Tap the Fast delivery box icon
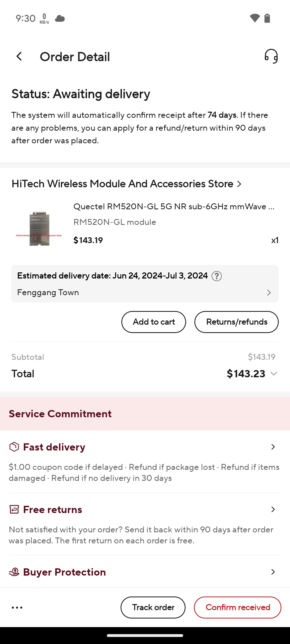Image resolution: width=290 pixels, height=644 pixels. 14,447
